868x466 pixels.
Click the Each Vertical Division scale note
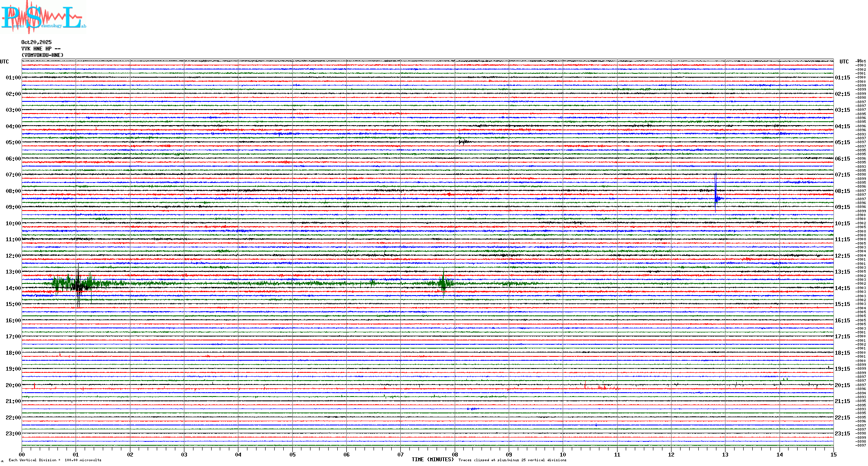pos(55,460)
